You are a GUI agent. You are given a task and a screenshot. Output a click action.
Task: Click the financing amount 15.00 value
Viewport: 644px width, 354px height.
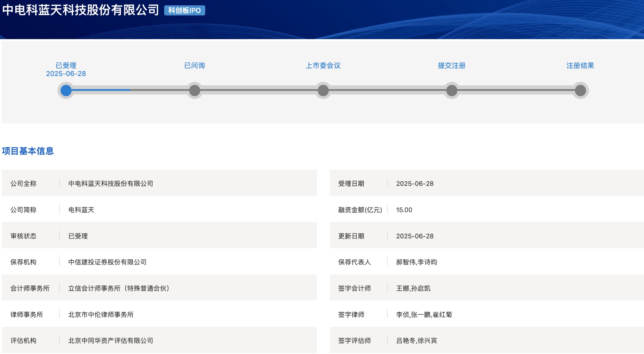point(404,210)
